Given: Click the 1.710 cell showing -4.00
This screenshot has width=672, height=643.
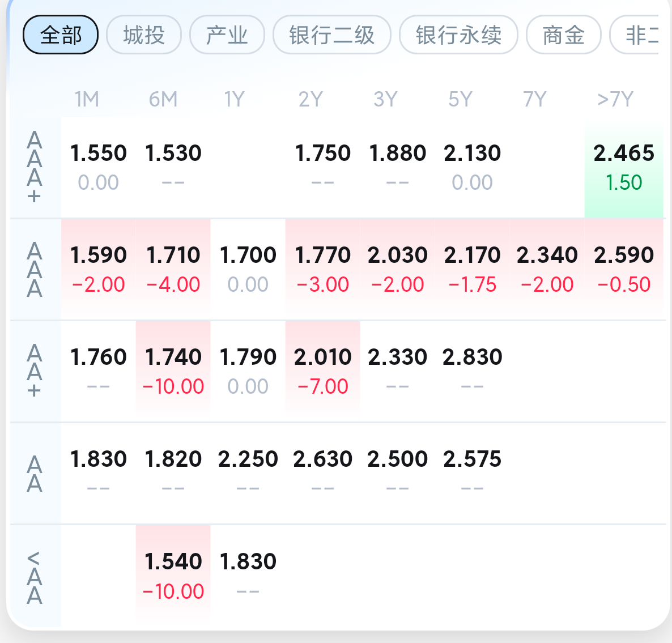Looking at the screenshot, I should 173,269.
